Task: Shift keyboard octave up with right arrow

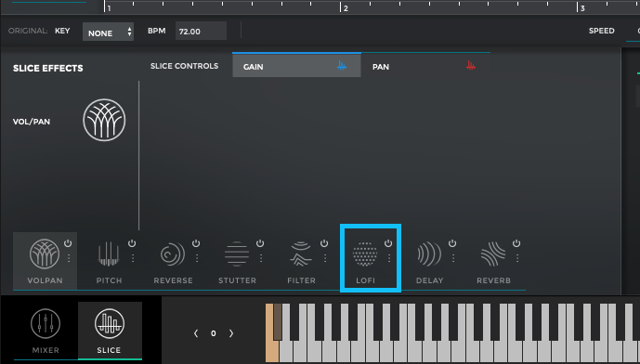Action: (231, 333)
